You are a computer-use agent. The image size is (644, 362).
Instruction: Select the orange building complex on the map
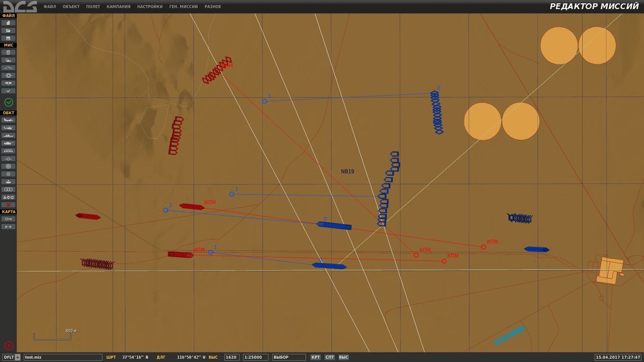(x=609, y=271)
